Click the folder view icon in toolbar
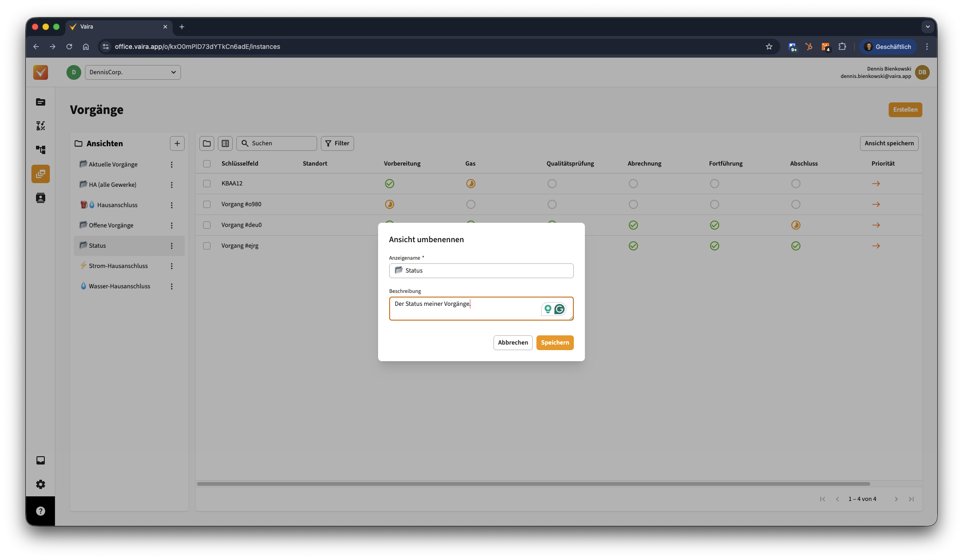This screenshot has width=963, height=560. [207, 143]
